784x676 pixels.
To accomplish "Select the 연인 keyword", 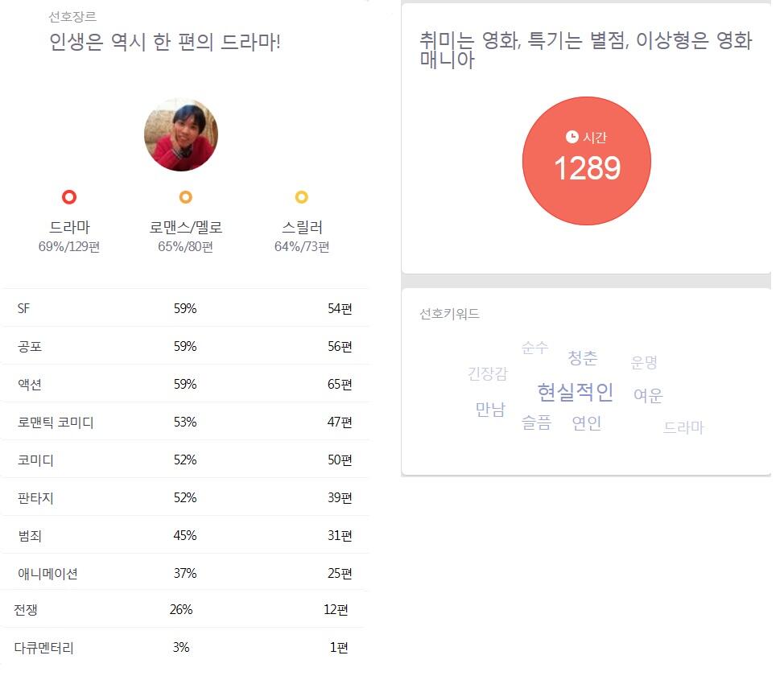I will 586,422.
